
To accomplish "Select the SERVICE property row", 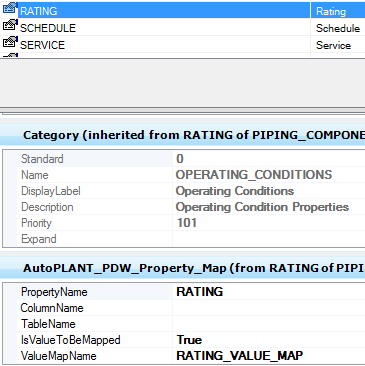I will [182, 44].
